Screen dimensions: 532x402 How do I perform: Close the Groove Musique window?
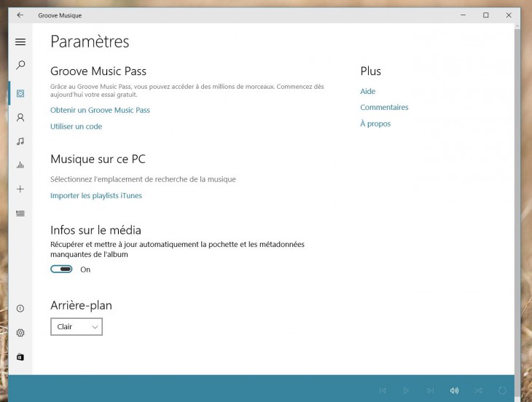tap(509, 15)
